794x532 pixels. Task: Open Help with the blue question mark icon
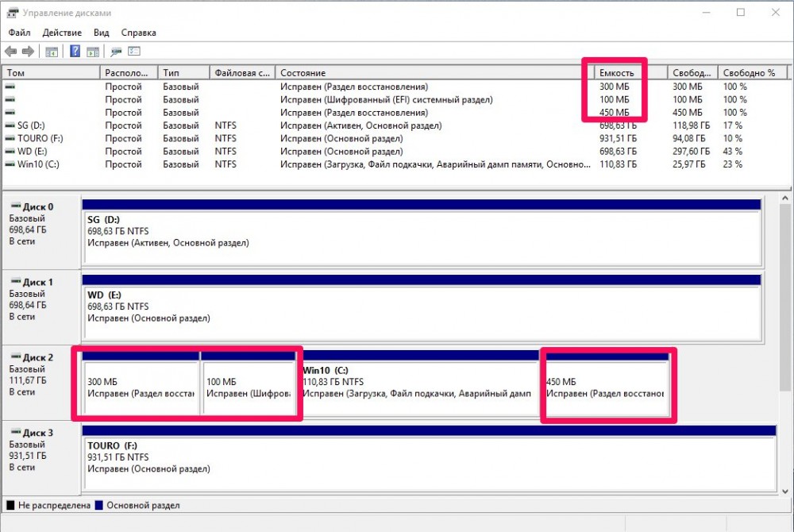click(75, 51)
